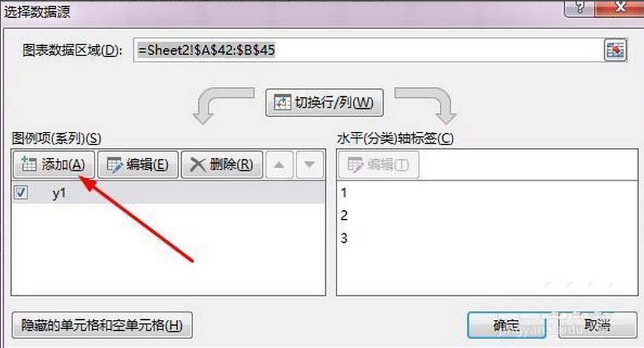
Task: Click 编辑 to edit the selected series
Action: [138, 165]
